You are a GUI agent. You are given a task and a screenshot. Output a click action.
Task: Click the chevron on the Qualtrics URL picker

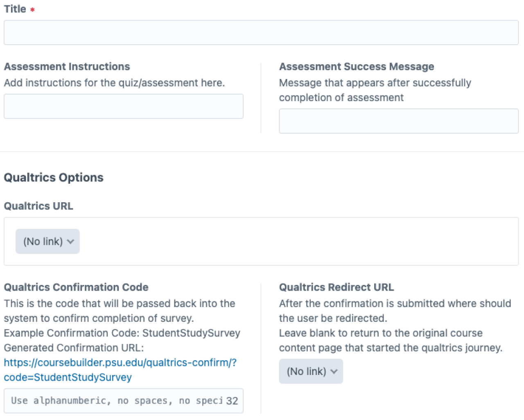coord(70,242)
